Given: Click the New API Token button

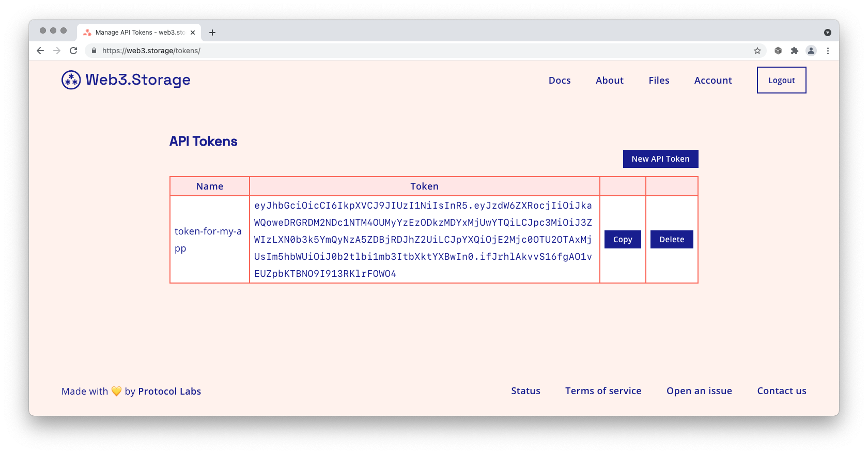Looking at the screenshot, I should [661, 159].
